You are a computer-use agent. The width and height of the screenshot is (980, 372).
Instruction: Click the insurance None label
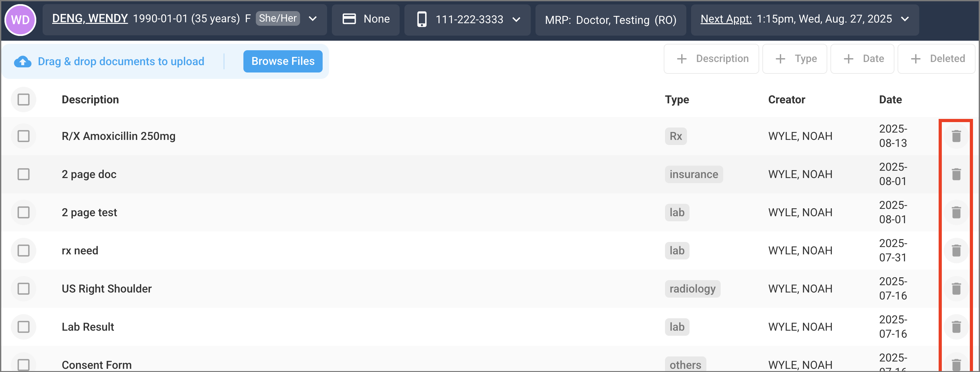pyautogui.click(x=377, y=19)
